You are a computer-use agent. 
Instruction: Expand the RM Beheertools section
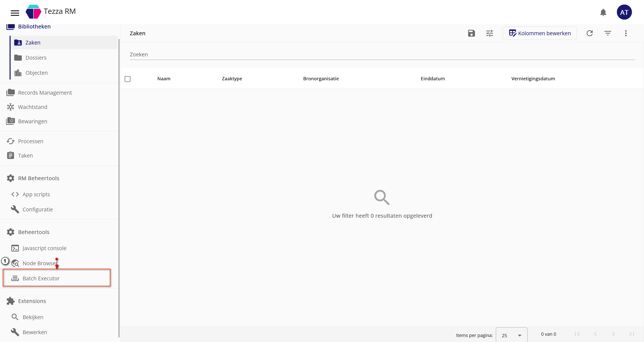(x=38, y=178)
